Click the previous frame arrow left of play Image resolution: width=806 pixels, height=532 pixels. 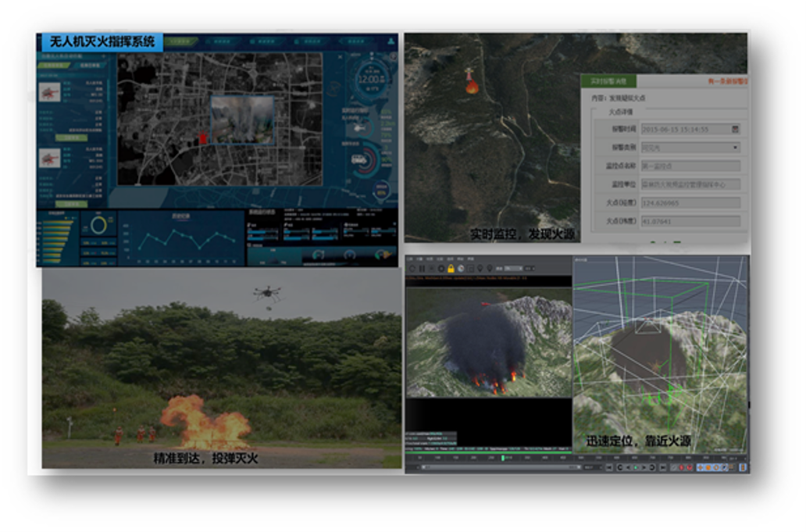click(628, 467)
